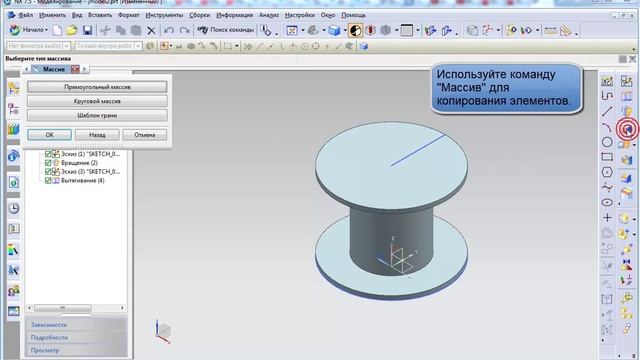The image size is (640, 360).
Task: Select the Rectangle tool in sketch toolbar
Action: (607, 157)
